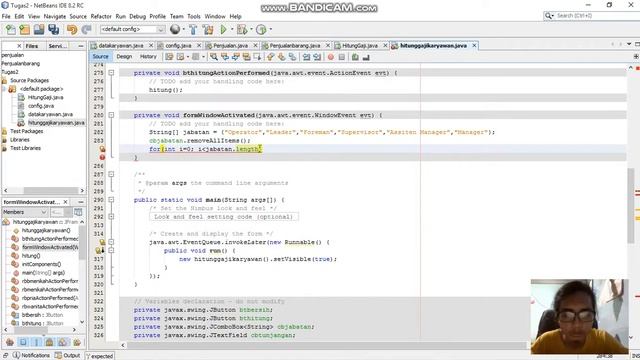Click the Undo toolbar icon

click(x=72, y=29)
